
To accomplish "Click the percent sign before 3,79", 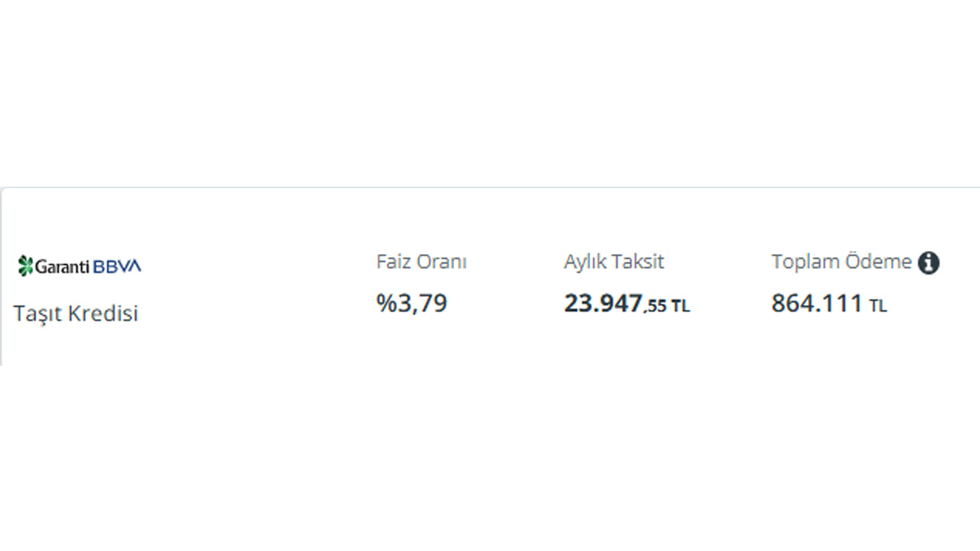I will (384, 304).
